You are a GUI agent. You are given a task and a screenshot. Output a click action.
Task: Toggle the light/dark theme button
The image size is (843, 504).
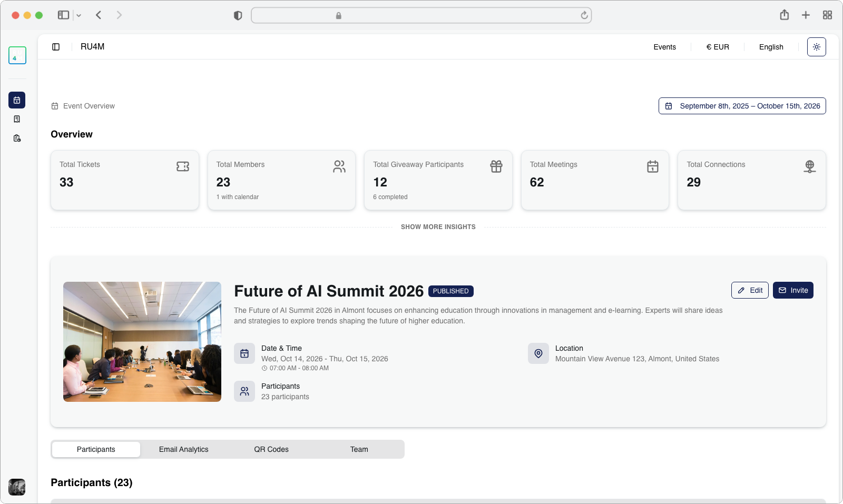point(816,47)
